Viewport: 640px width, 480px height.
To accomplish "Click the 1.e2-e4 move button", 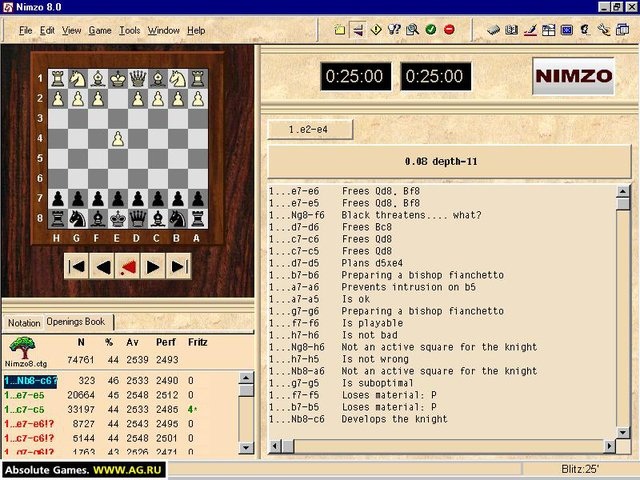I will (x=310, y=130).
